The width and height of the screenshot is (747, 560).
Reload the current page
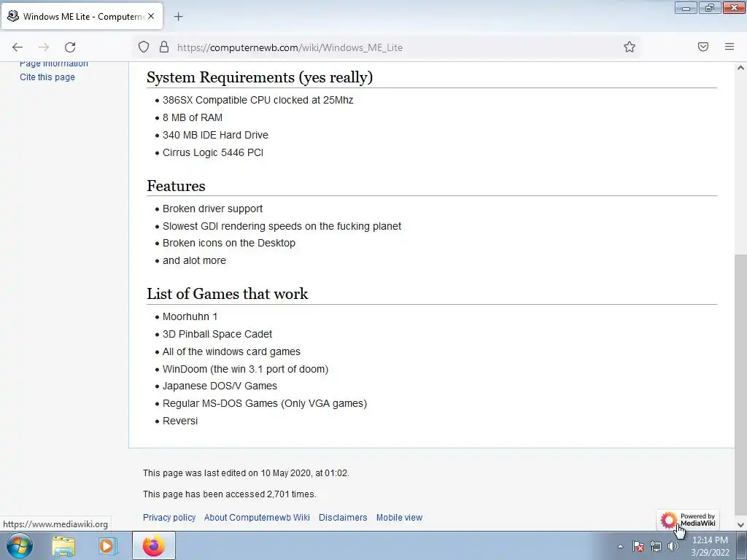coord(70,47)
